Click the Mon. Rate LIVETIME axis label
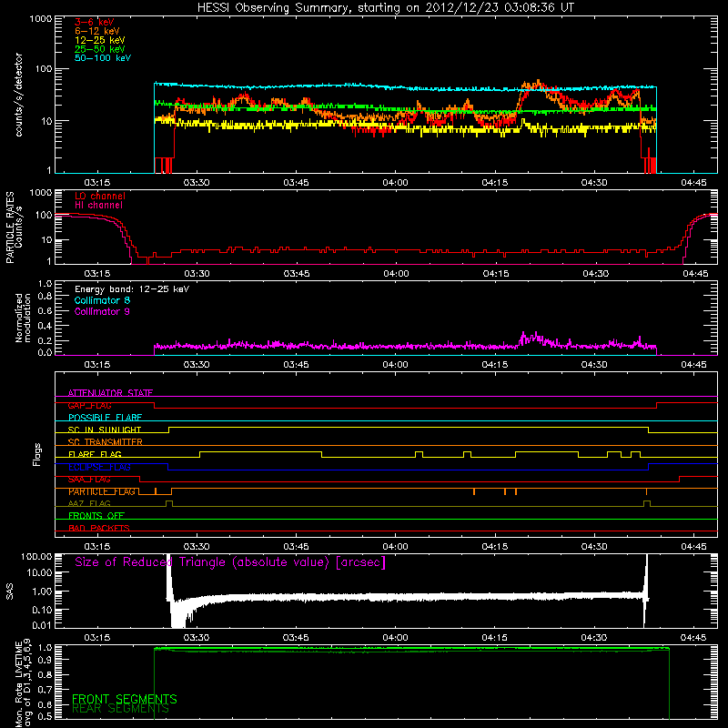This screenshot has height=728, width=728. coord(23,682)
